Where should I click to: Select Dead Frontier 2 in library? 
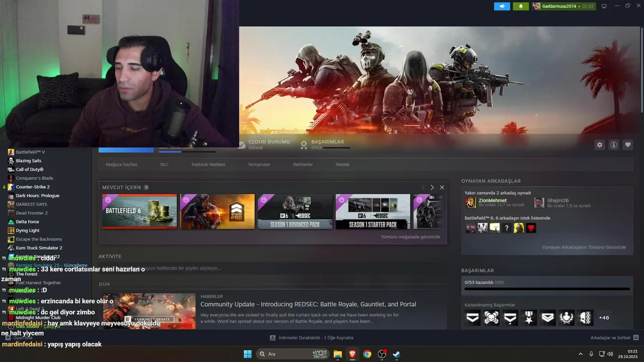pos(32,213)
